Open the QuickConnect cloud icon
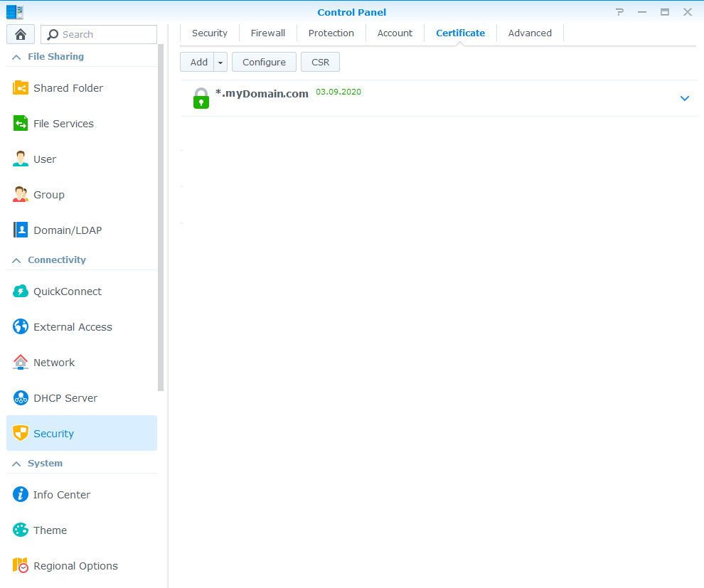Viewport: 704px width, 588px height. 21,292
